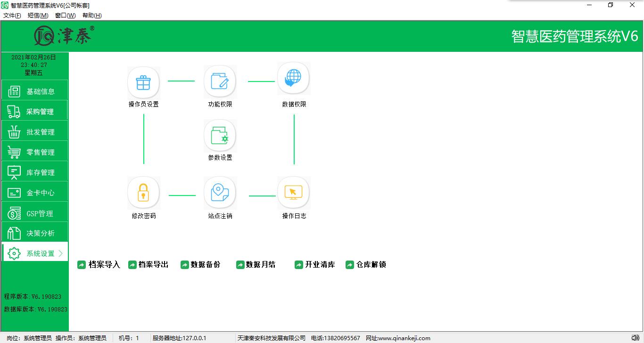
Task: Open the 操作日志 monitor icon
Action: (293, 193)
